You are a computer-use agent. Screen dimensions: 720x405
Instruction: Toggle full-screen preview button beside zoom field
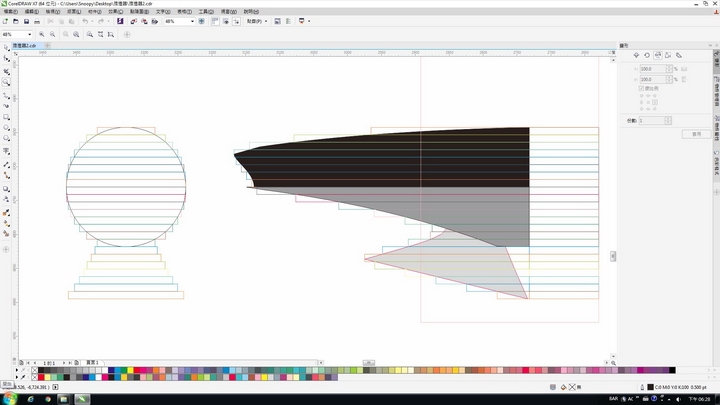pyautogui.click(x=202, y=21)
